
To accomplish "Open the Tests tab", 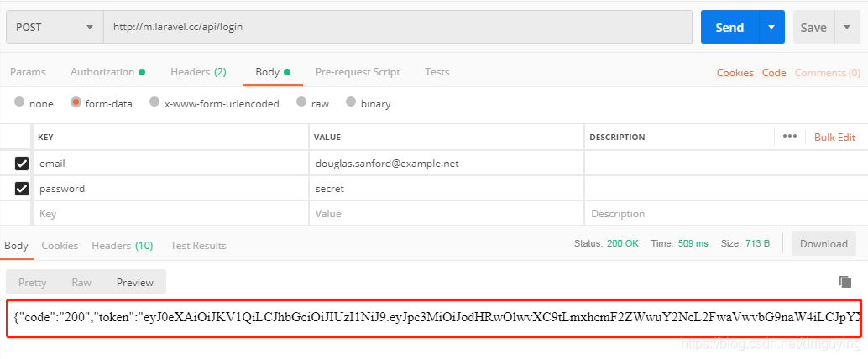I will (x=437, y=72).
